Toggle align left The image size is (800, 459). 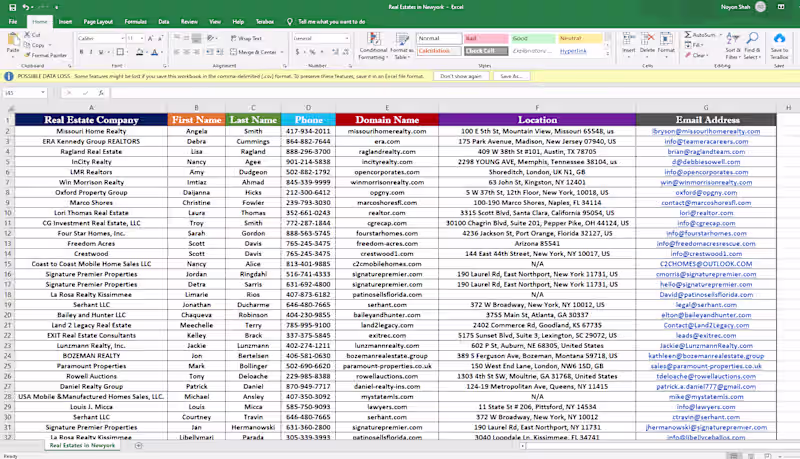(x=177, y=52)
